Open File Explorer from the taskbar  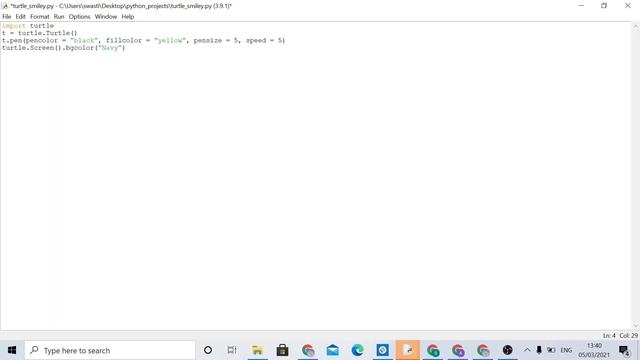(x=257, y=350)
